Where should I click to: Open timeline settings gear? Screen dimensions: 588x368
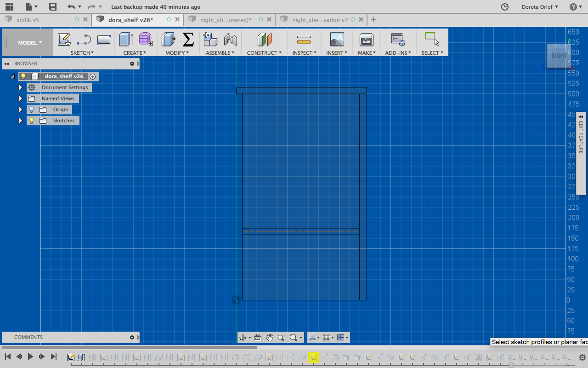click(582, 357)
